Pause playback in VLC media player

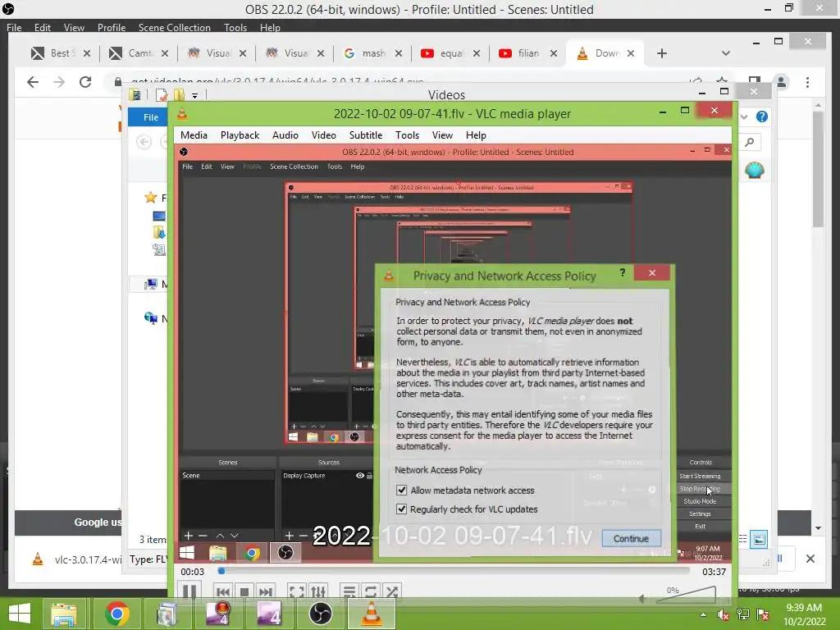[x=189, y=591]
